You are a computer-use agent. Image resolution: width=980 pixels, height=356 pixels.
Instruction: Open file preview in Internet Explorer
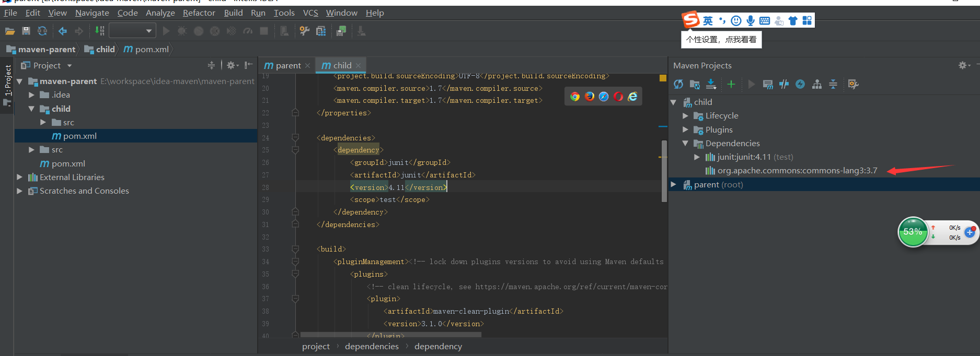[632, 97]
